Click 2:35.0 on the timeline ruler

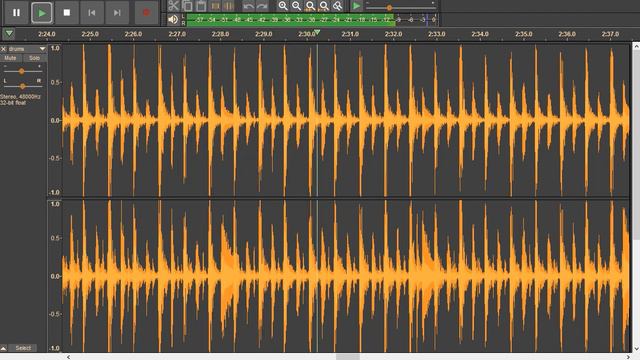(x=523, y=34)
